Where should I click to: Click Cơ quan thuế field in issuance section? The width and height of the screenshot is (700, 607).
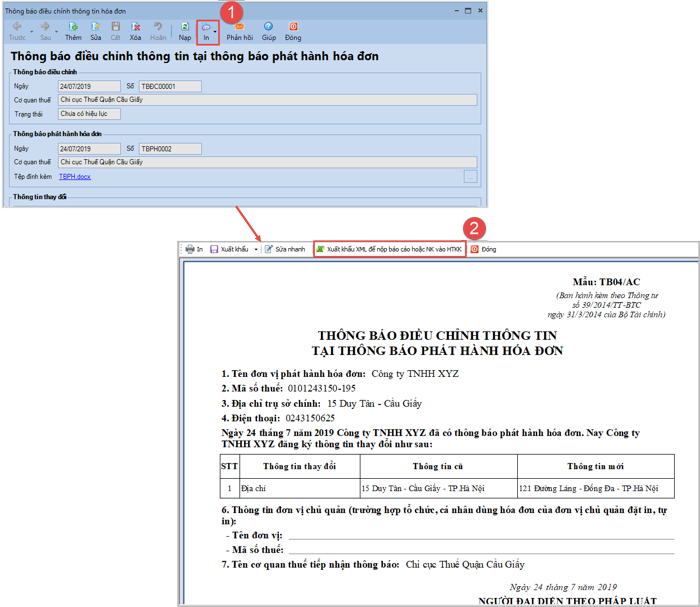coord(267,162)
